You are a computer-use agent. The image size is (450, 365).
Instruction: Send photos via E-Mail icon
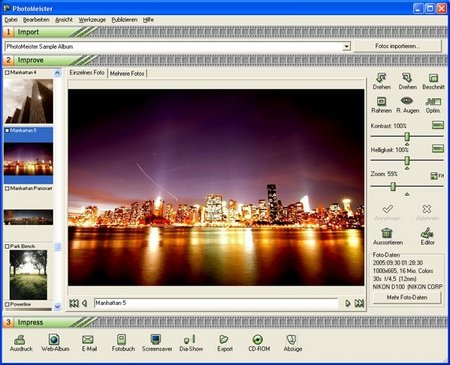coord(88,340)
